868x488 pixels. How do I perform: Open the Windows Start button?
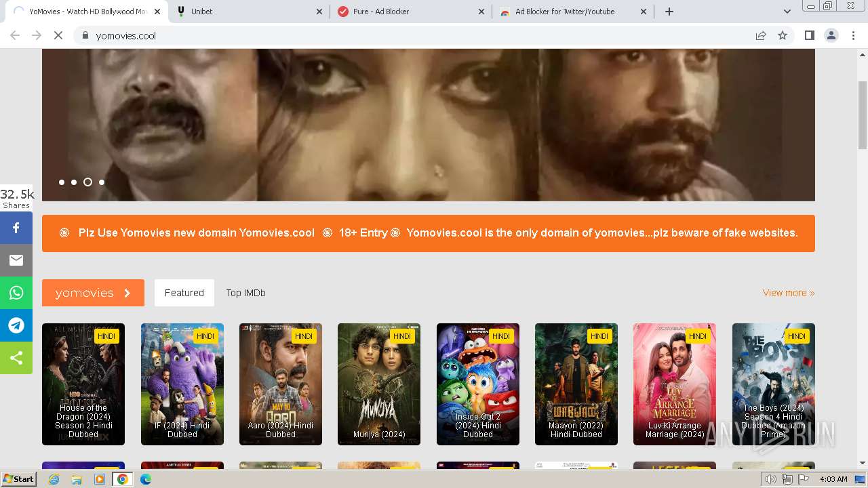[x=18, y=479]
